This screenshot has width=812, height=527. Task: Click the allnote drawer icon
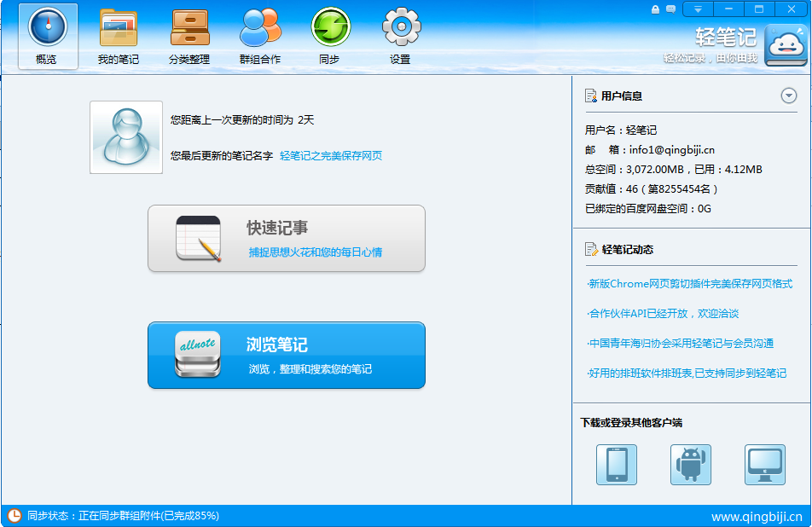click(198, 355)
